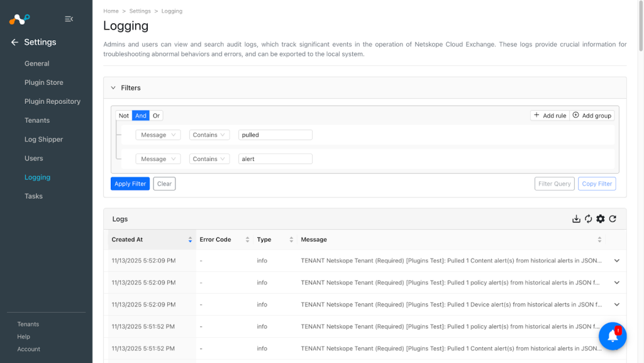Click Add rule button
The height and width of the screenshot is (363, 644).
click(550, 116)
